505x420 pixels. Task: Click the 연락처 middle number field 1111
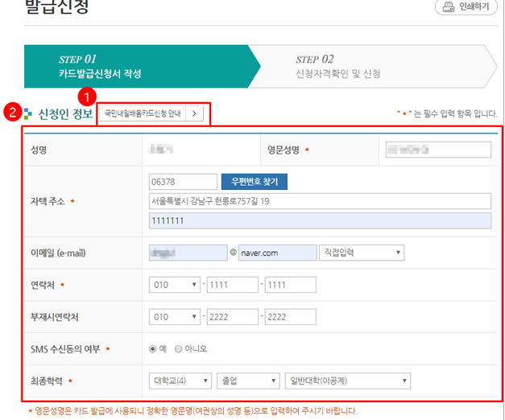[233, 285]
